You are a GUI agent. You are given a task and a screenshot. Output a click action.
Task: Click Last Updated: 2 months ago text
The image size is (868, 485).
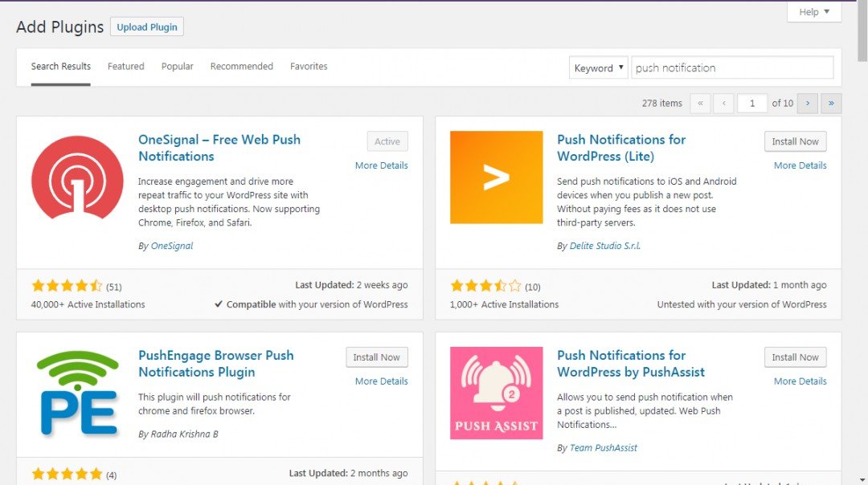pos(348,473)
